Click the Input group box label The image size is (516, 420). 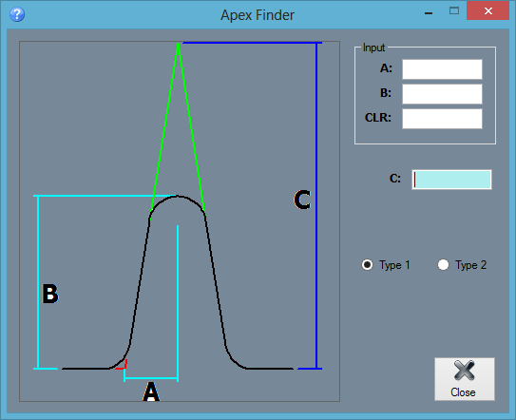[373, 48]
